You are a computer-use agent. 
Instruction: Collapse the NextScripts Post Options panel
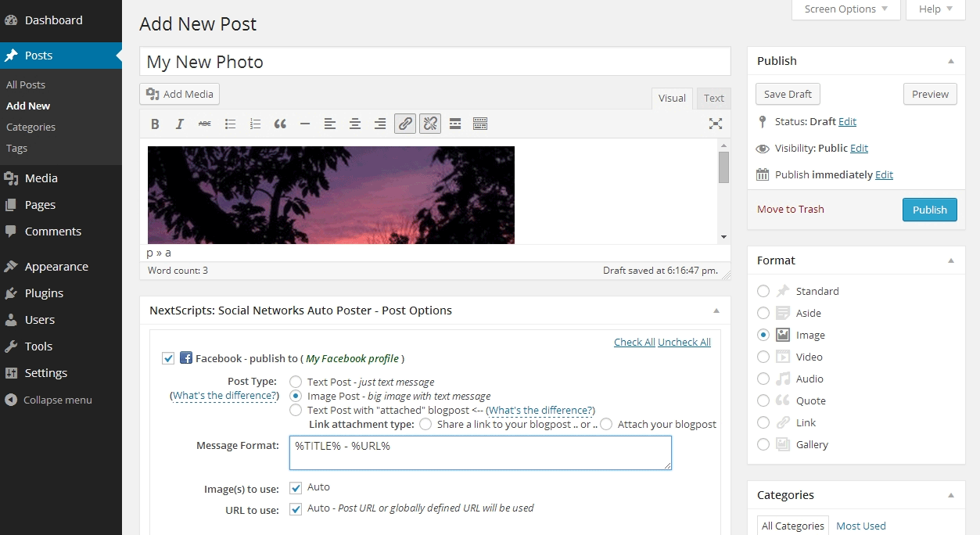tap(716, 311)
